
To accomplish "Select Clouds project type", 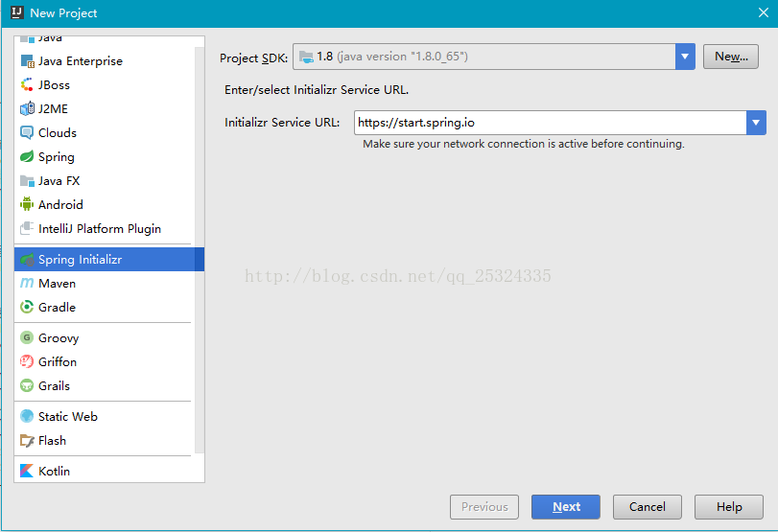I will point(105,133).
